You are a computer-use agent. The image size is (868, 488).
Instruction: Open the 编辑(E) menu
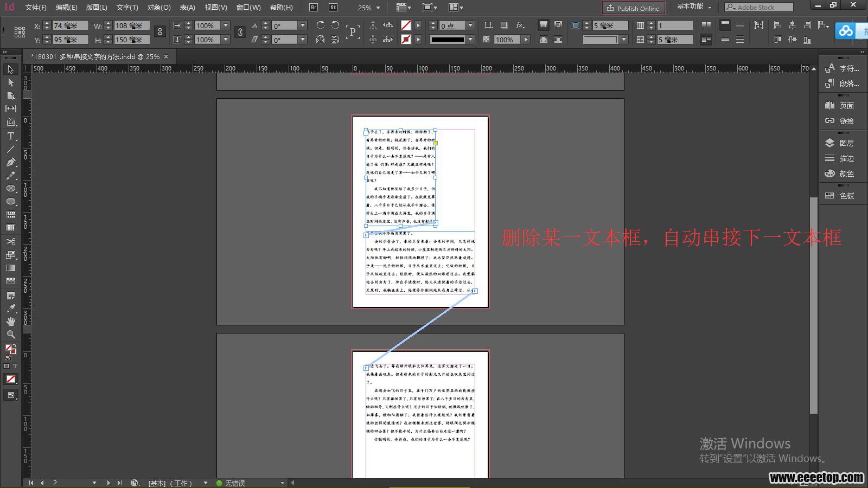(x=66, y=8)
